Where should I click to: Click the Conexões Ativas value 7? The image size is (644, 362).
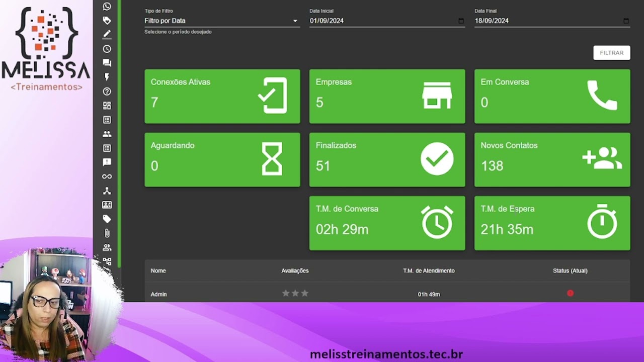click(x=154, y=103)
